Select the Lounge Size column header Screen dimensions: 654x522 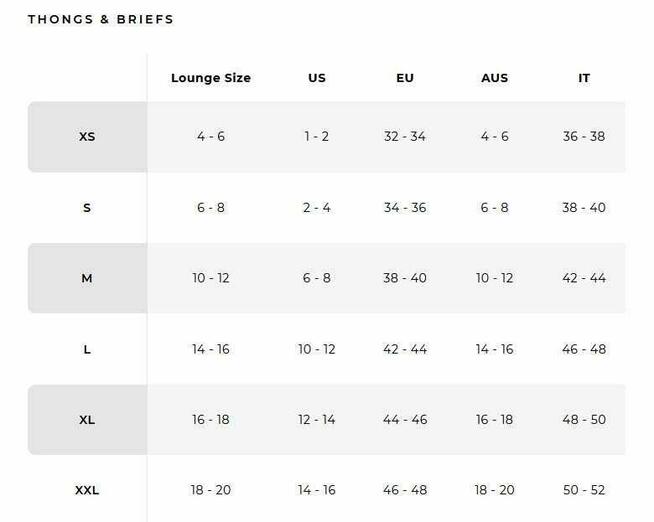211,78
